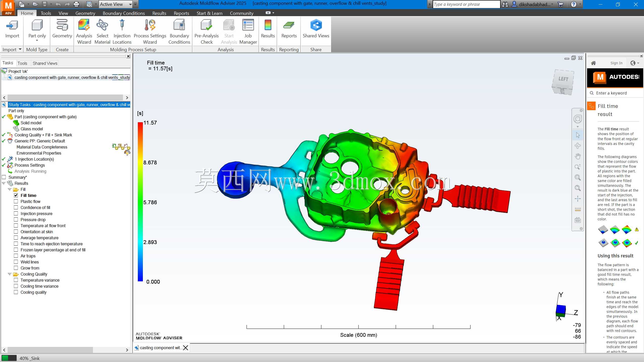The height and width of the screenshot is (362, 644).
Task: Save the study using the floppy disk icon
Action: [45, 4]
